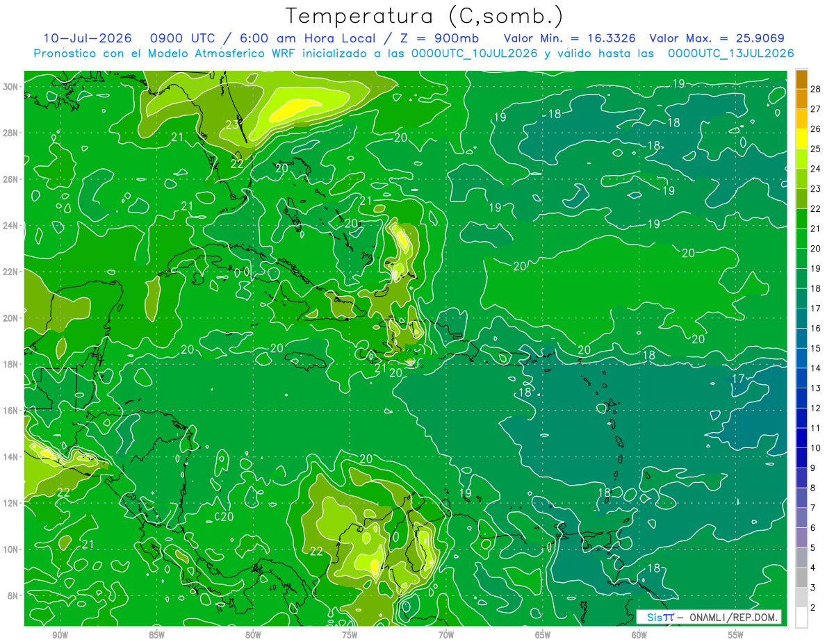The width and height of the screenshot is (834, 644).
Task: Click the 'Valor Min. = 16.3326' value
Action: point(571,38)
